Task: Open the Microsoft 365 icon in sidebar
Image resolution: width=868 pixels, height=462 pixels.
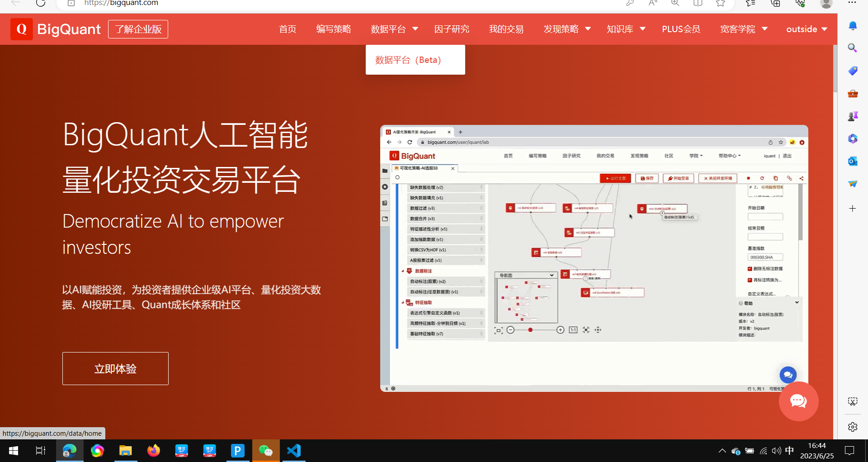Action: 853,138
